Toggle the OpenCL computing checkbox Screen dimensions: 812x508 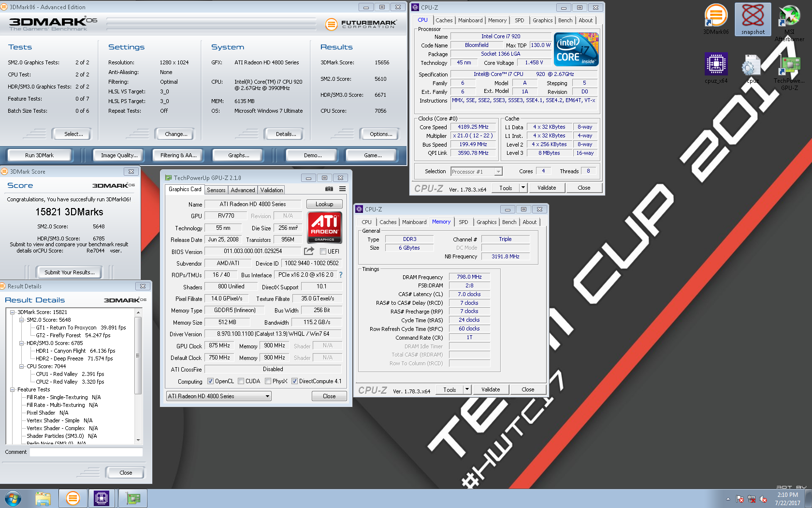210,381
